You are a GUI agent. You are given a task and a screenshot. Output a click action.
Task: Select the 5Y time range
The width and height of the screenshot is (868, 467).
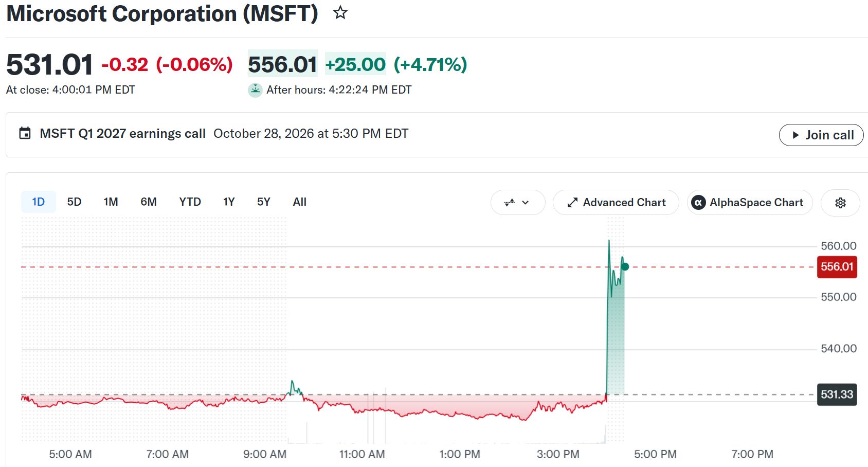(x=264, y=202)
